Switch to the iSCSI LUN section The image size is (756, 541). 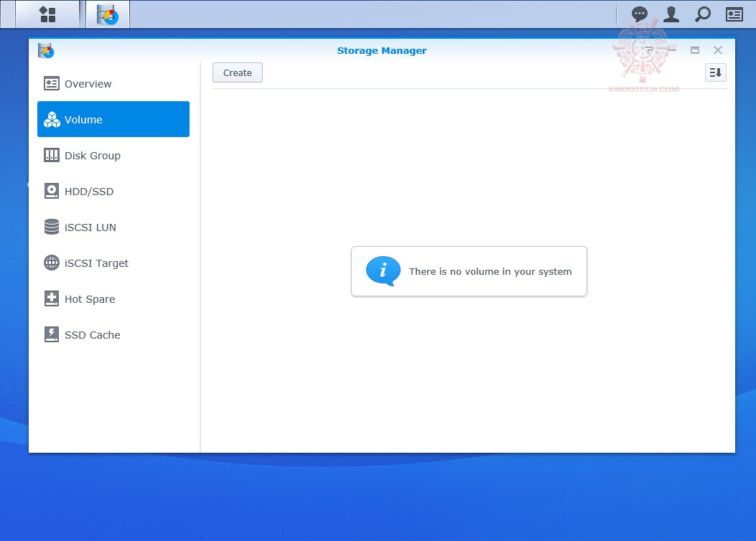pos(113,227)
